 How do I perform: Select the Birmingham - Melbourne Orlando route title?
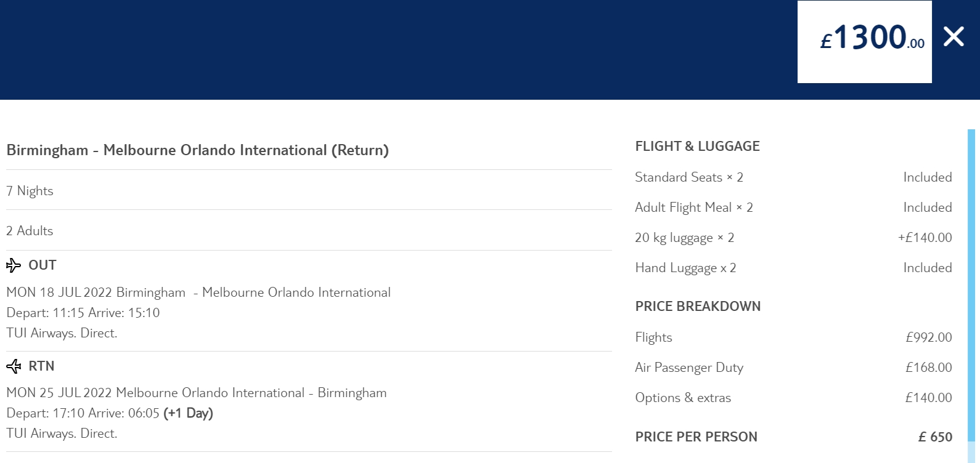197,150
